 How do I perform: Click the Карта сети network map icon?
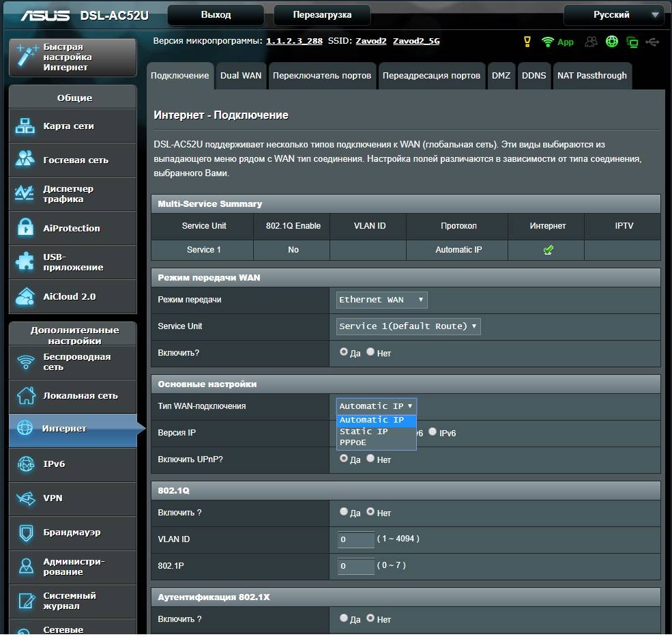25,126
